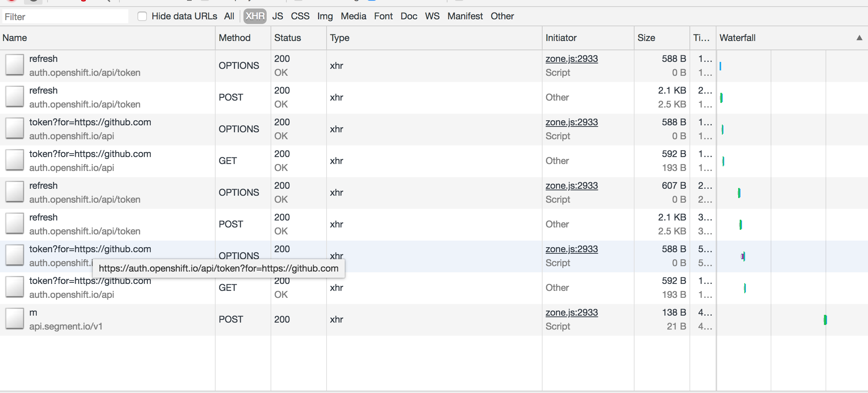Open the zone.js:2933 initiator link

point(571,59)
